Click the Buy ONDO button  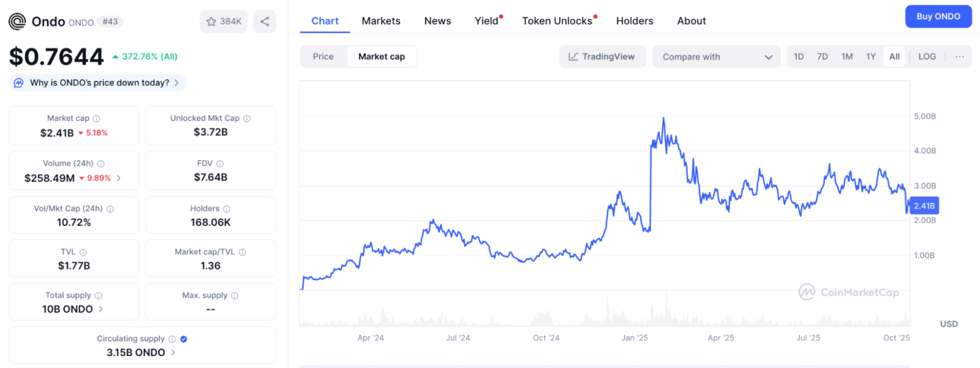coord(938,17)
